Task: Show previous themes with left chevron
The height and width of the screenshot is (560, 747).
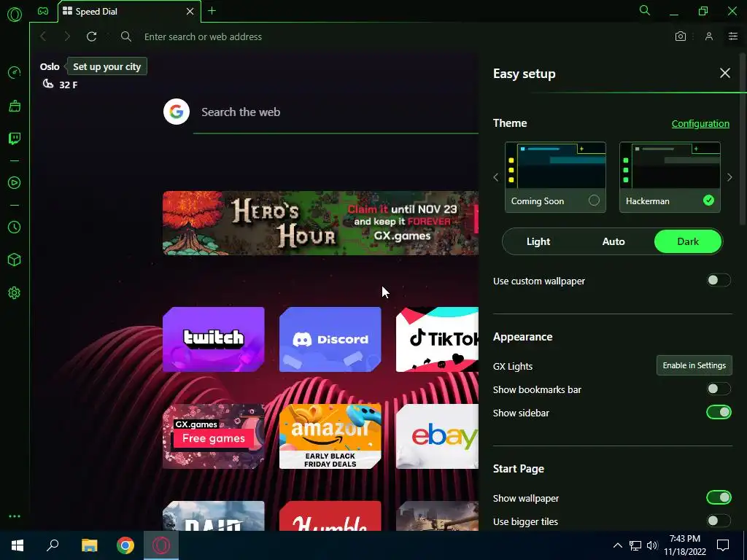Action: [x=496, y=177]
